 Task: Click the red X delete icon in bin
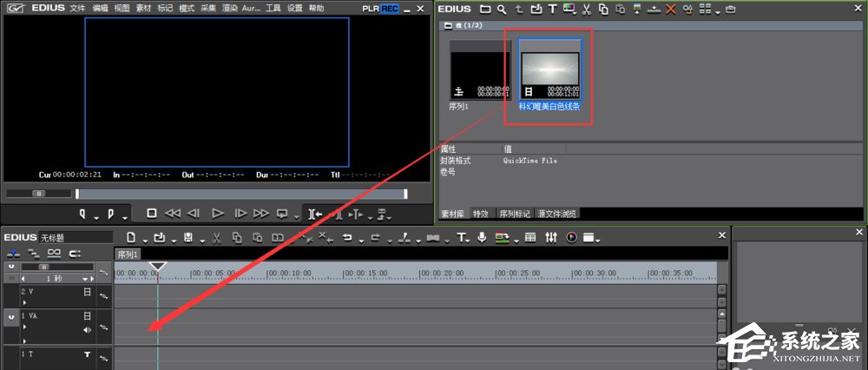click(x=670, y=10)
